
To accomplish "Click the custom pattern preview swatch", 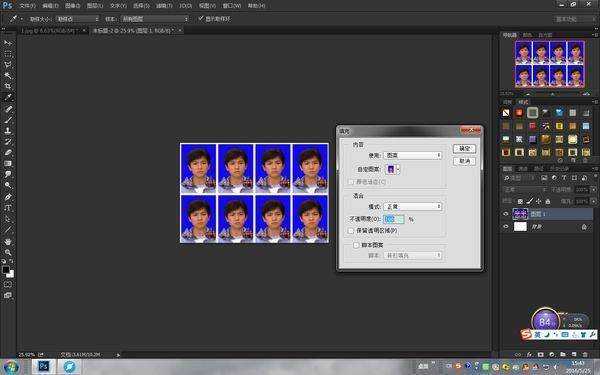I will (390, 169).
